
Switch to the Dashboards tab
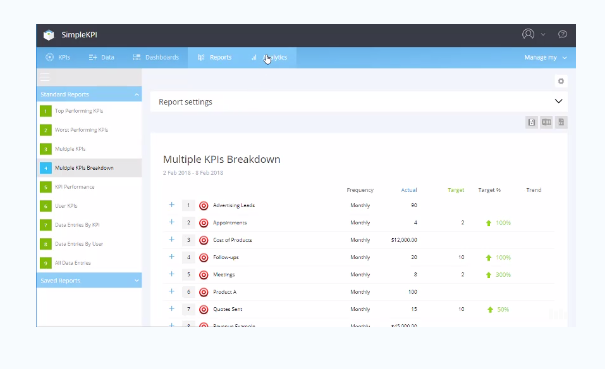(156, 58)
